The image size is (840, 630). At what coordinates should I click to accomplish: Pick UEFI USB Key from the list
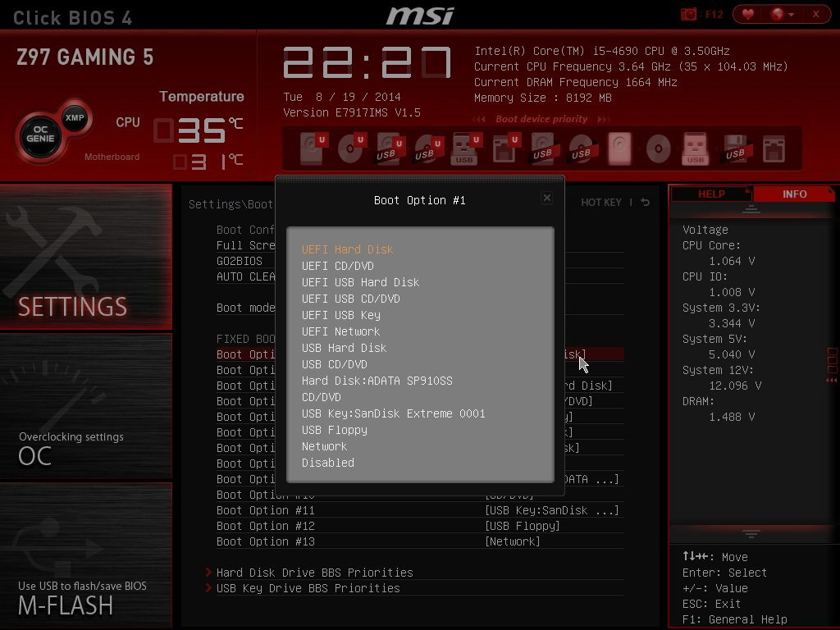[340, 316]
